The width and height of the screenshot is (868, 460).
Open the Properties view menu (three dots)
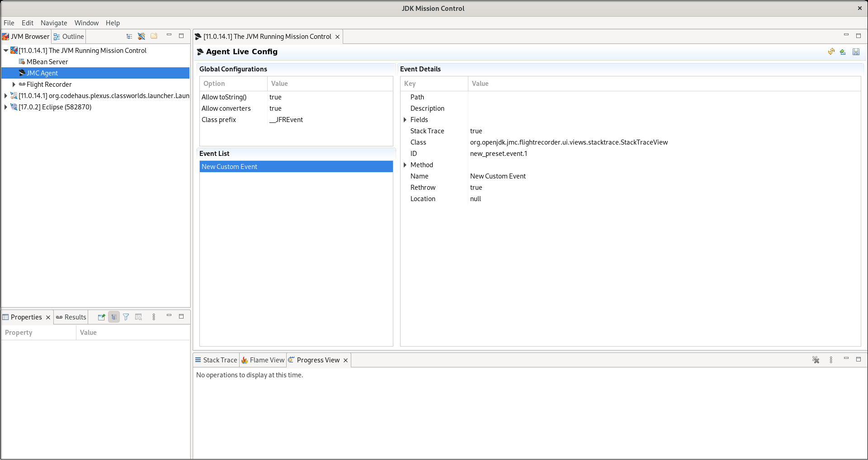(x=154, y=317)
